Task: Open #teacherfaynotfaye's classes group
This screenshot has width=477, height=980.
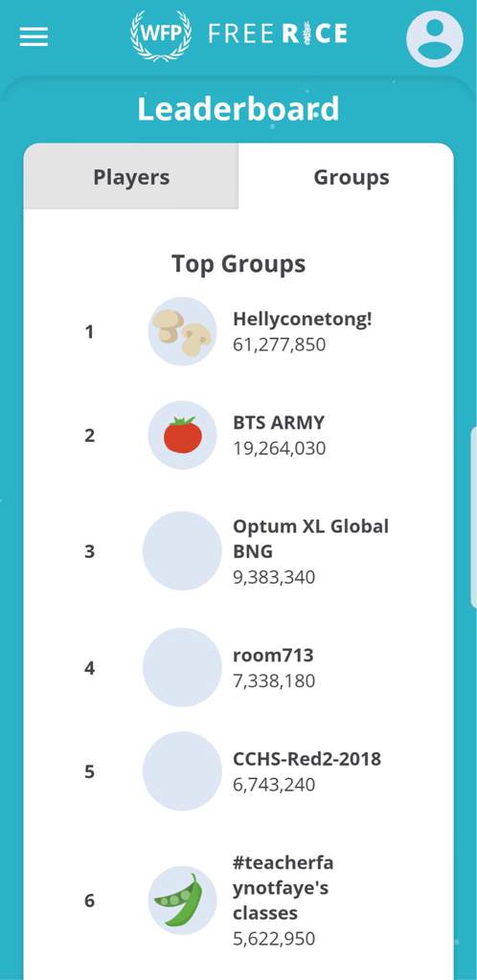Action: tap(284, 888)
